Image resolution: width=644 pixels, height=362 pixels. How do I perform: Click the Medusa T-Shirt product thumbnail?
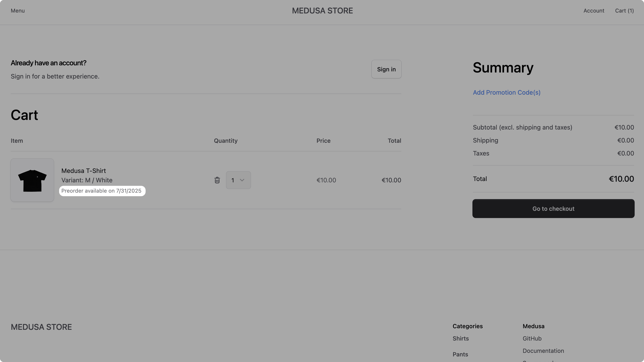tap(32, 180)
